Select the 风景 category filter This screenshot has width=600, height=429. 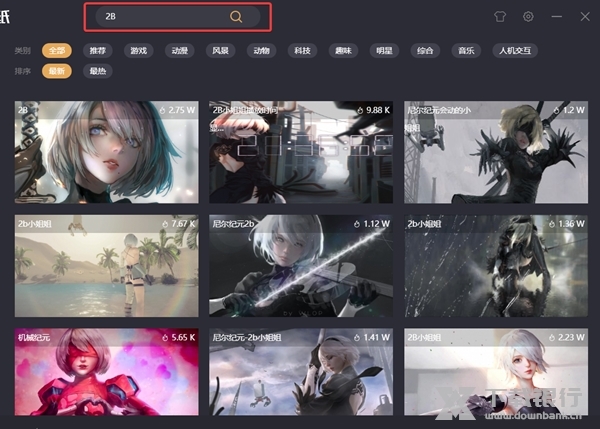(220, 51)
